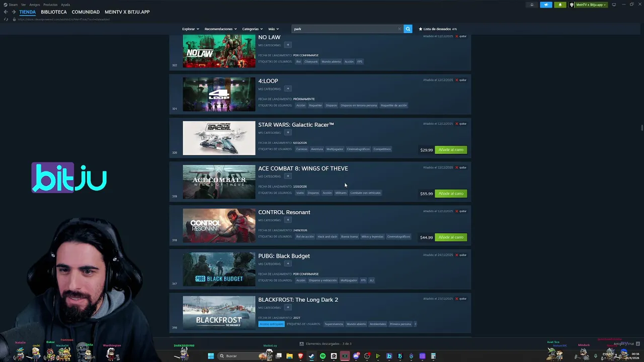Go back with the Steam back arrow
This screenshot has width=644, height=362.
6,12
